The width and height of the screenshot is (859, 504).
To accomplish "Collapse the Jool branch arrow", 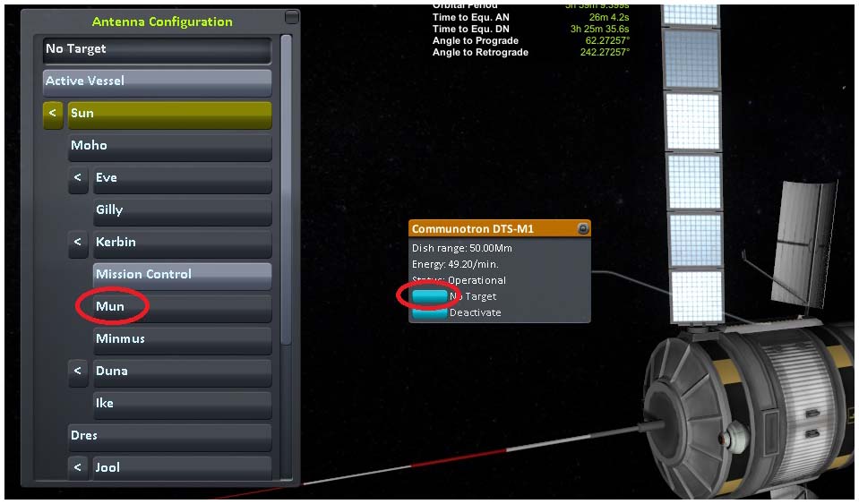I will pyautogui.click(x=78, y=468).
